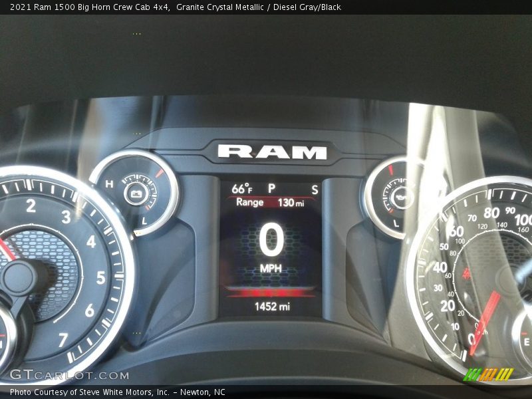
Task: Click the speedometer 20 mark
Action: click(x=448, y=306)
